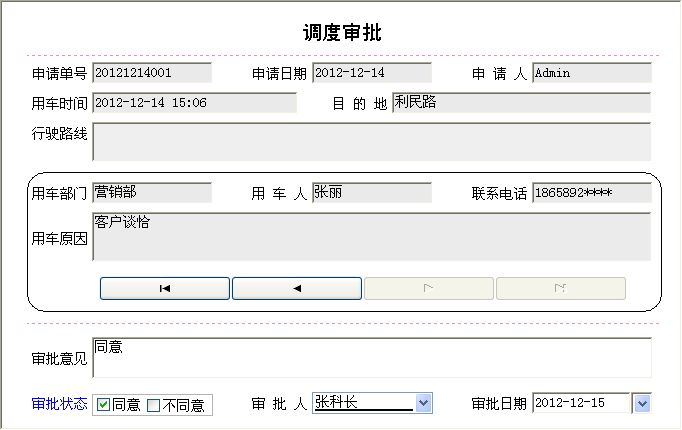Click the disabled next record button
This screenshot has width=682, height=430.
coord(429,289)
